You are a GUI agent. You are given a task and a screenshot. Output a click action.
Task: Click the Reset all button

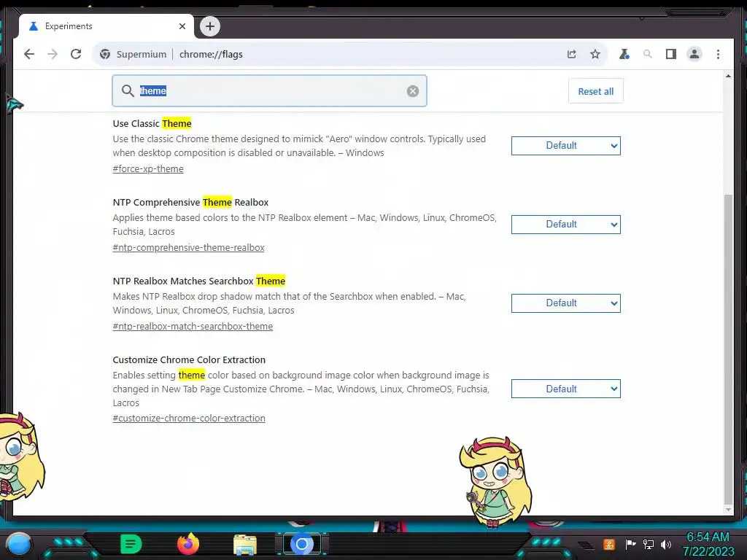pos(595,91)
